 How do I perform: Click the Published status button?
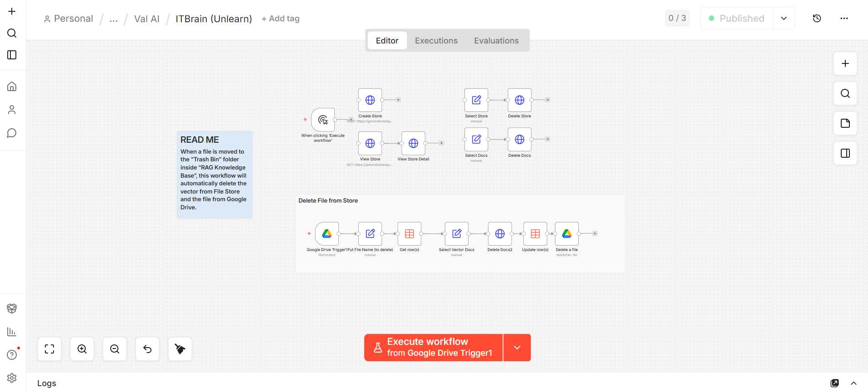click(x=736, y=19)
